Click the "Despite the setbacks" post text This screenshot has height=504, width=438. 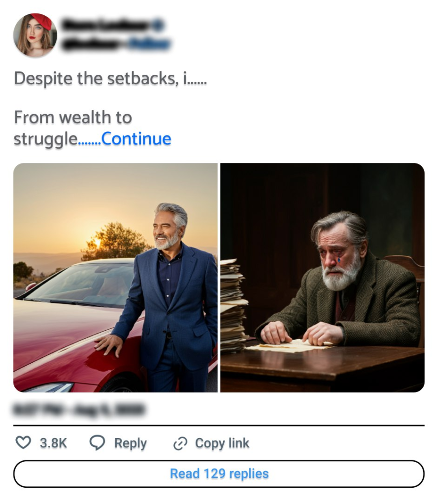110,79
